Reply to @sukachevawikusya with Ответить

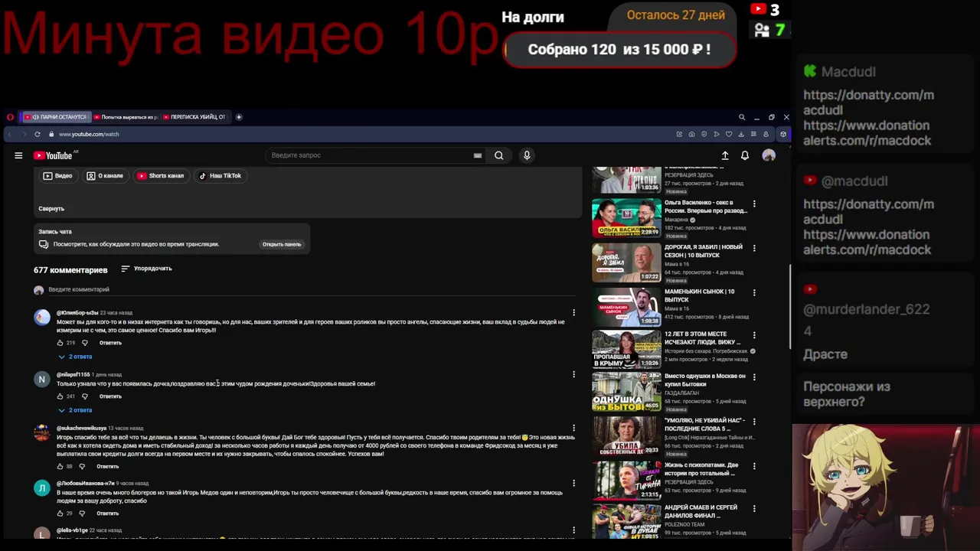point(107,466)
